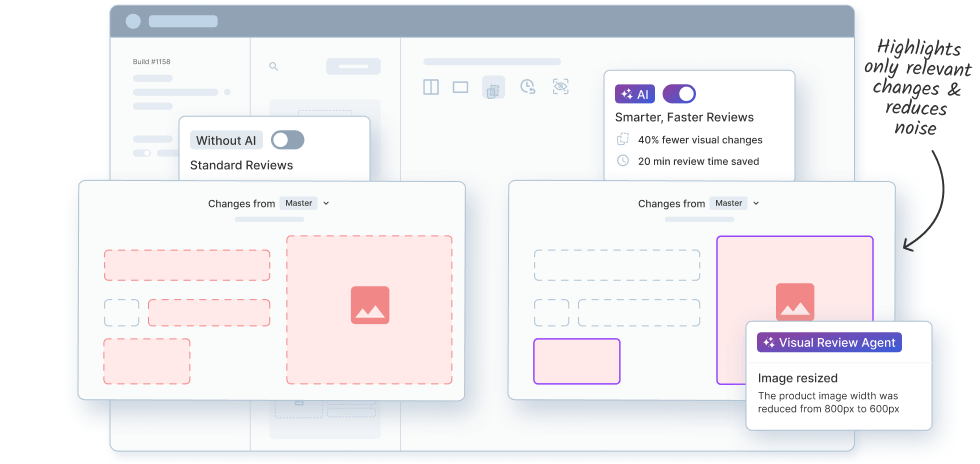
Task: Click the Image resized heading
Action: 798,378
